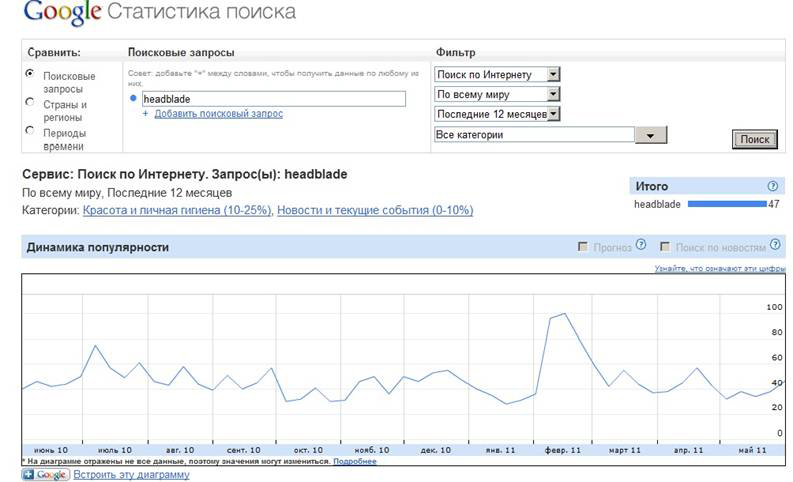Toggle the Поиск по новостям checkbox
The height and width of the screenshot is (482, 793).
665,246
